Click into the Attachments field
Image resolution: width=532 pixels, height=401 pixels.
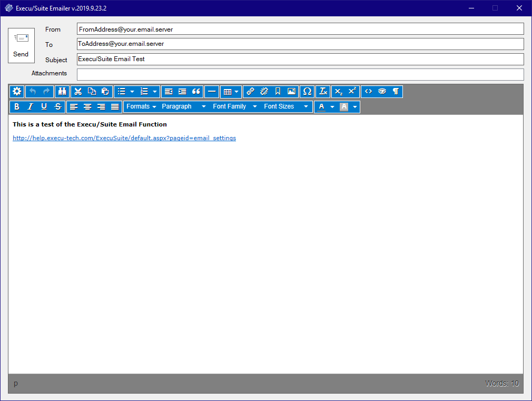[x=300, y=74]
